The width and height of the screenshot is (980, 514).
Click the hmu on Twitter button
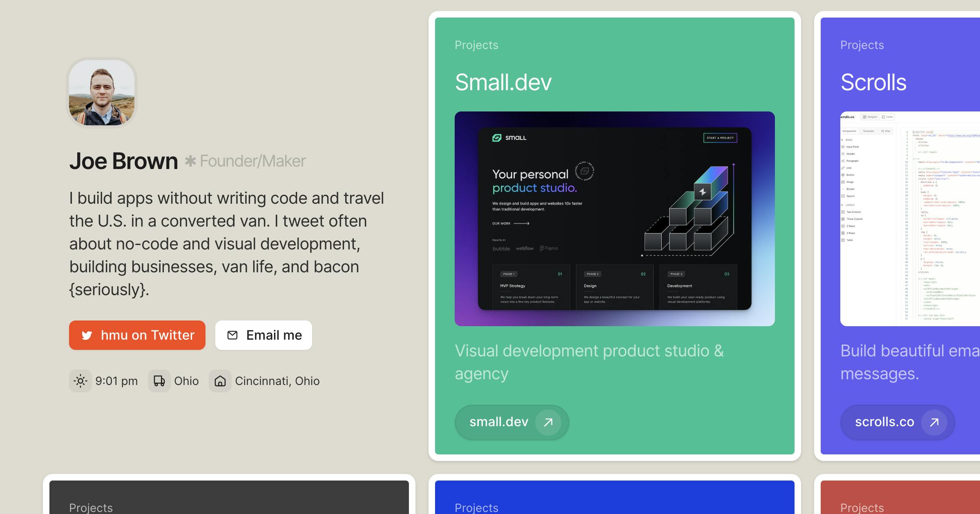click(x=137, y=335)
